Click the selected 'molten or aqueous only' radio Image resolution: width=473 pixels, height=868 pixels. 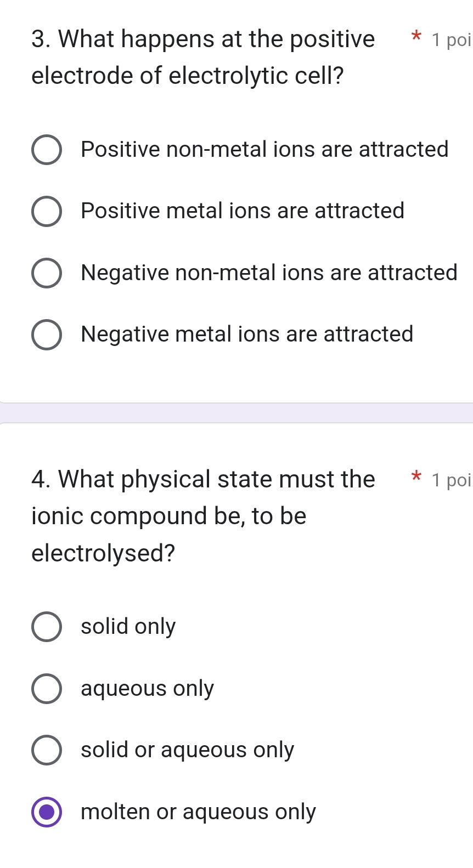click(47, 812)
